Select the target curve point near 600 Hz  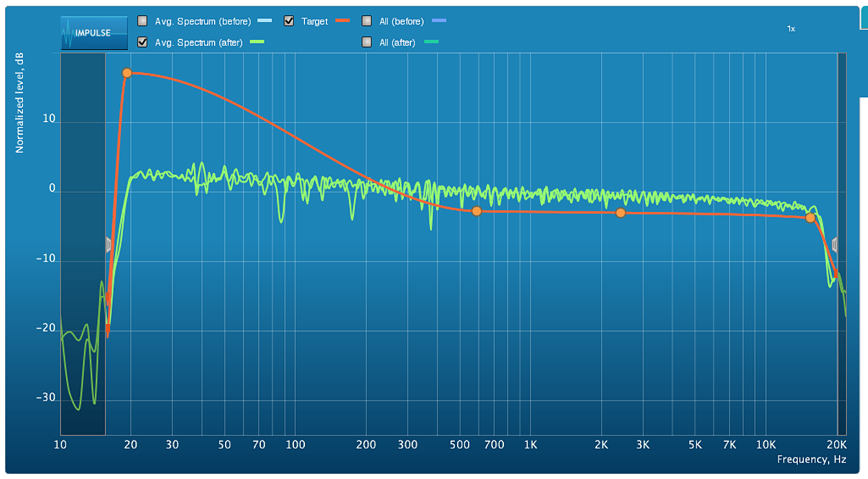[476, 211]
